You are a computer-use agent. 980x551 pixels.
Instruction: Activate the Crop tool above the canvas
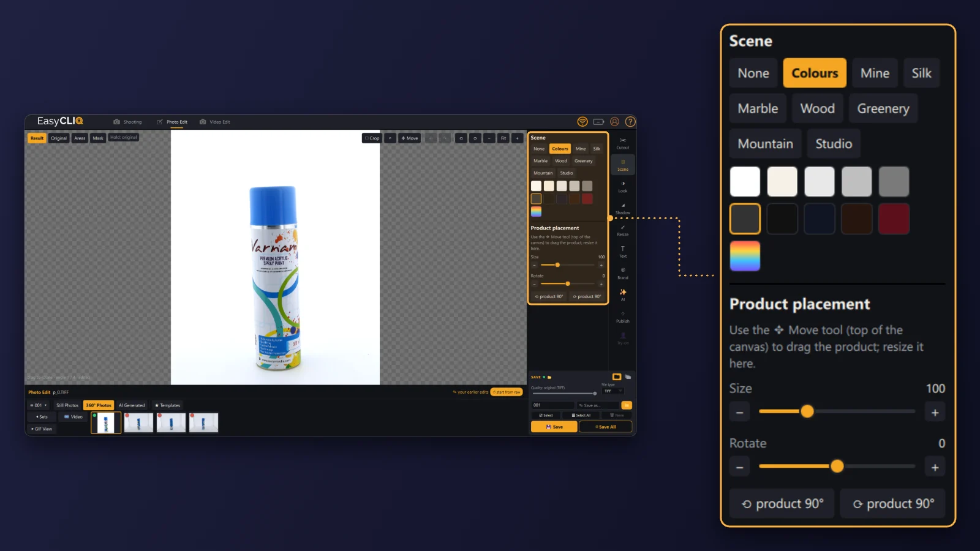[372, 138]
